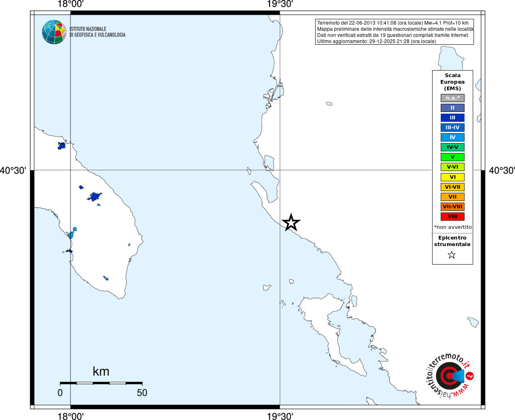Click the Istituto Nazionale di Geofisica text

point(98,32)
